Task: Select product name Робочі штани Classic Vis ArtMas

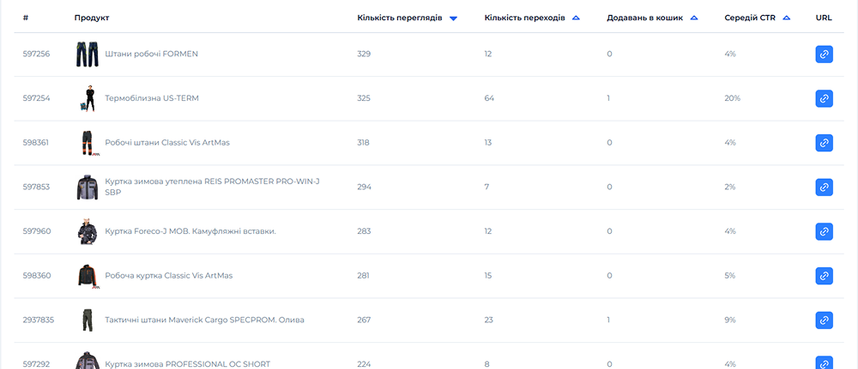Action: click(x=167, y=143)
